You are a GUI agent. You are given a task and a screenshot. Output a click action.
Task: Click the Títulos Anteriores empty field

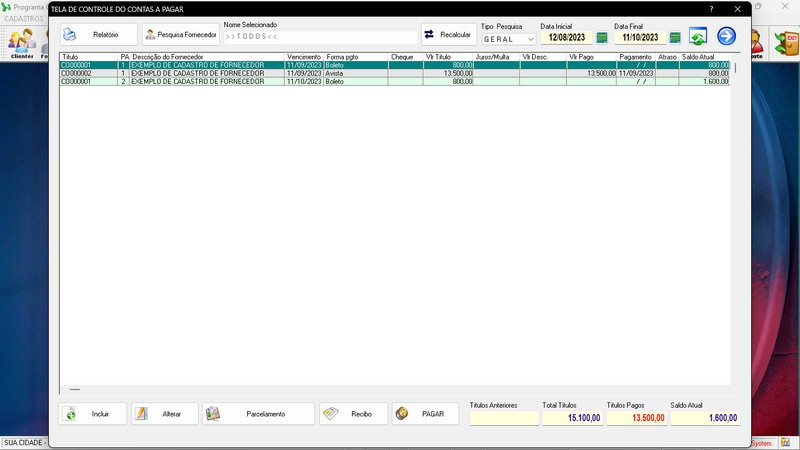point(505,418)
